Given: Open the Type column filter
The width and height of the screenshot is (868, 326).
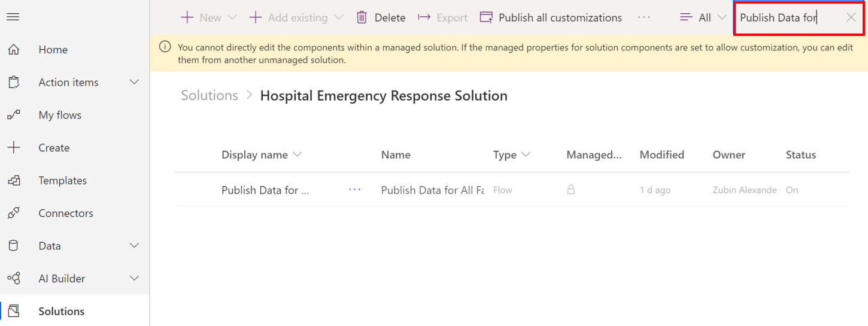Looking at the screenshot, I should [512, 155].
